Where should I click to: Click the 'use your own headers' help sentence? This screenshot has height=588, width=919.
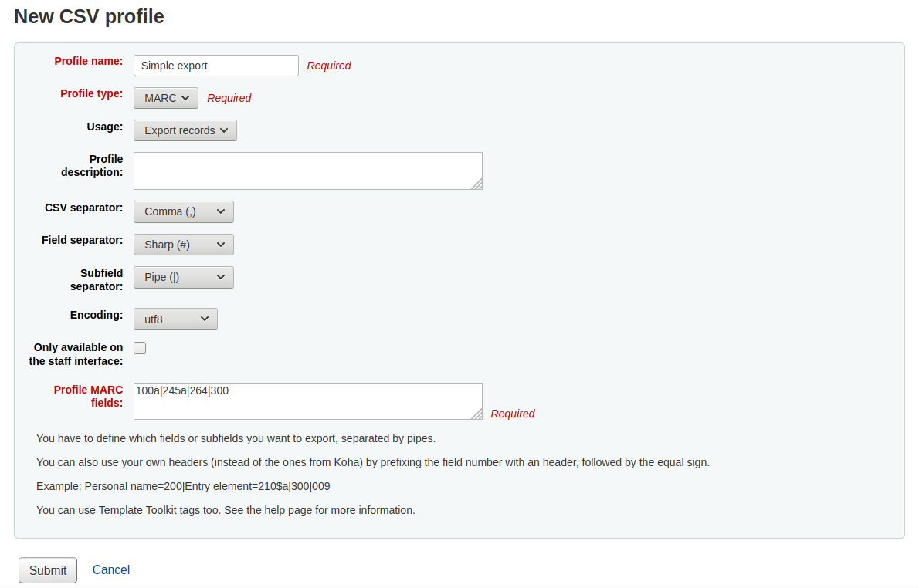coord(373,462)
